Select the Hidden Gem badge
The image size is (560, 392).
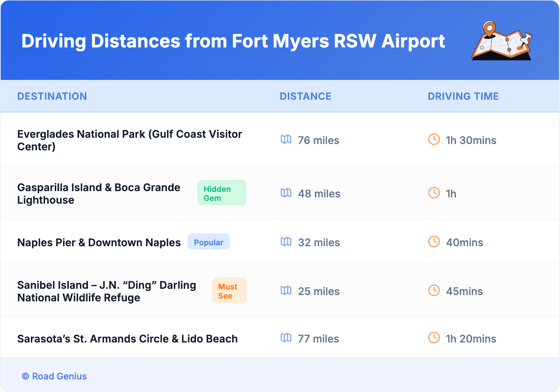pos(222,193)
